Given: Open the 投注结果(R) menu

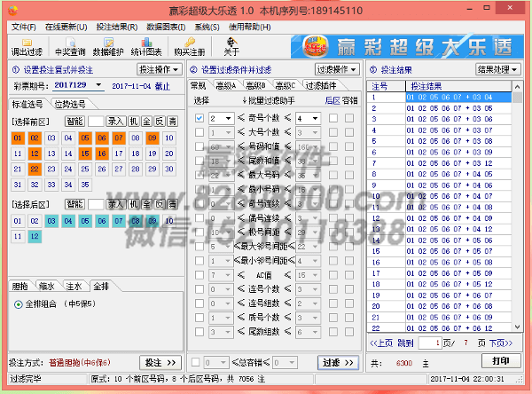Looking at the screenshot, I should 117,27.
